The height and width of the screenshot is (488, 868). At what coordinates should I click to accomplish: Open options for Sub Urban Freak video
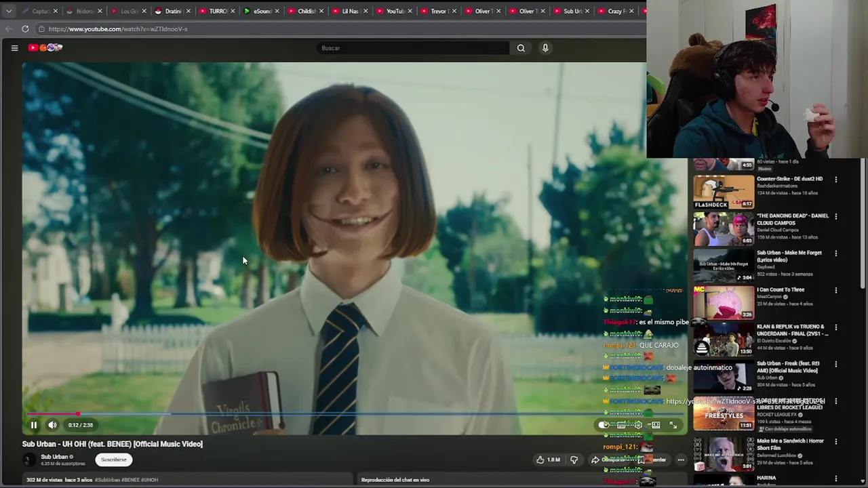click(x=835, y=364)
